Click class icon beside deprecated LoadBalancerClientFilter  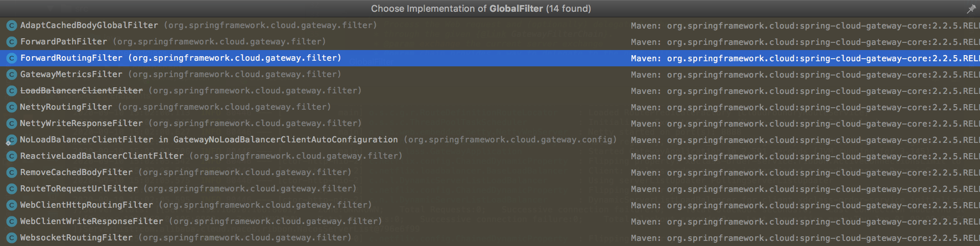click(11, 91)
